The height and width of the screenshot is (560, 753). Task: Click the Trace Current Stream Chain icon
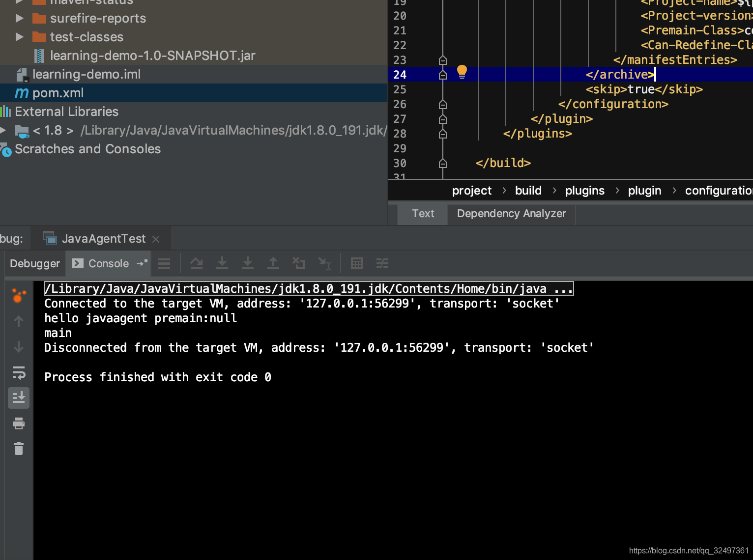coord(382,264)
